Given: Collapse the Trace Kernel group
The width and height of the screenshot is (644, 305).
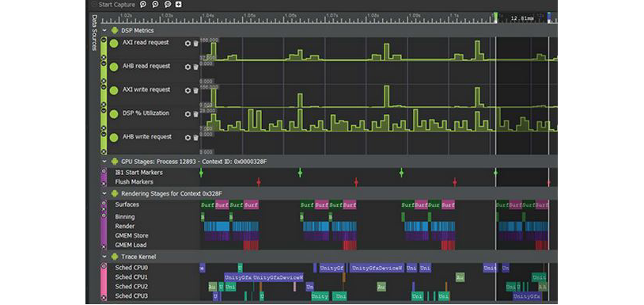Looking at the screenshot, I should [104, 257].
